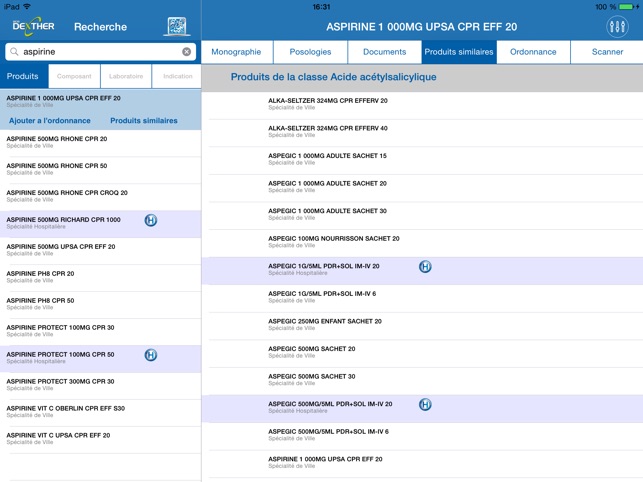Select the Indication search filter
Screen dimensions: 643x482
[x=177, y=76]
